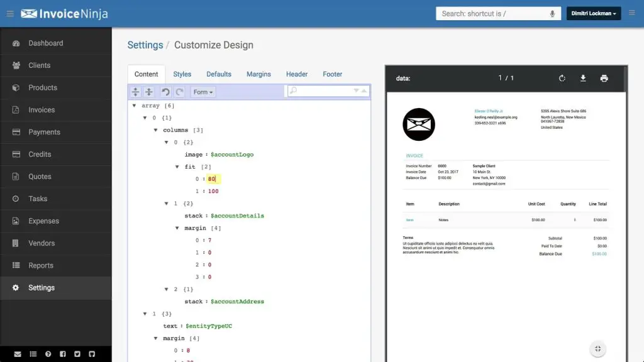
Task: Collapse node 1 {3} under array
Action: click(x=145, y=314)
